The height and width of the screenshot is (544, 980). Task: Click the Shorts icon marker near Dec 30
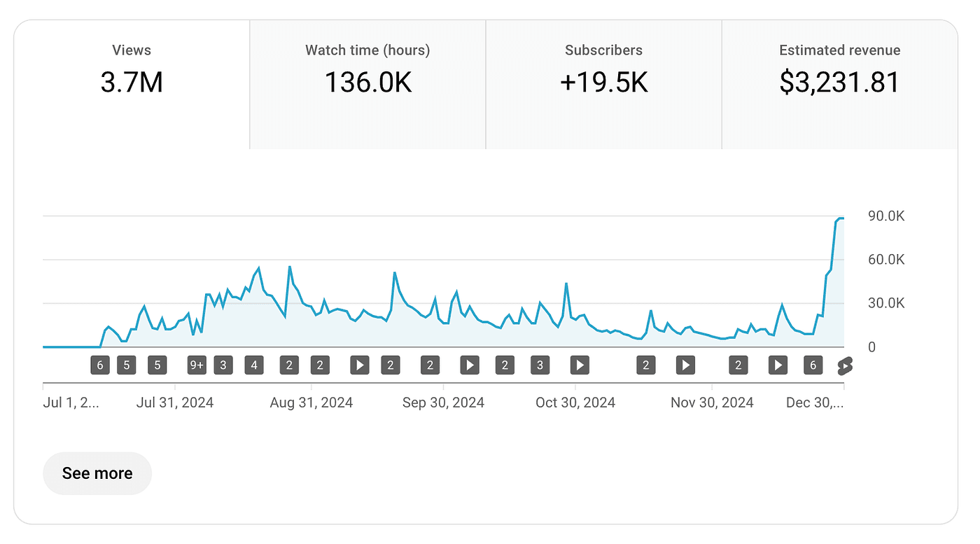pos(845,365)
